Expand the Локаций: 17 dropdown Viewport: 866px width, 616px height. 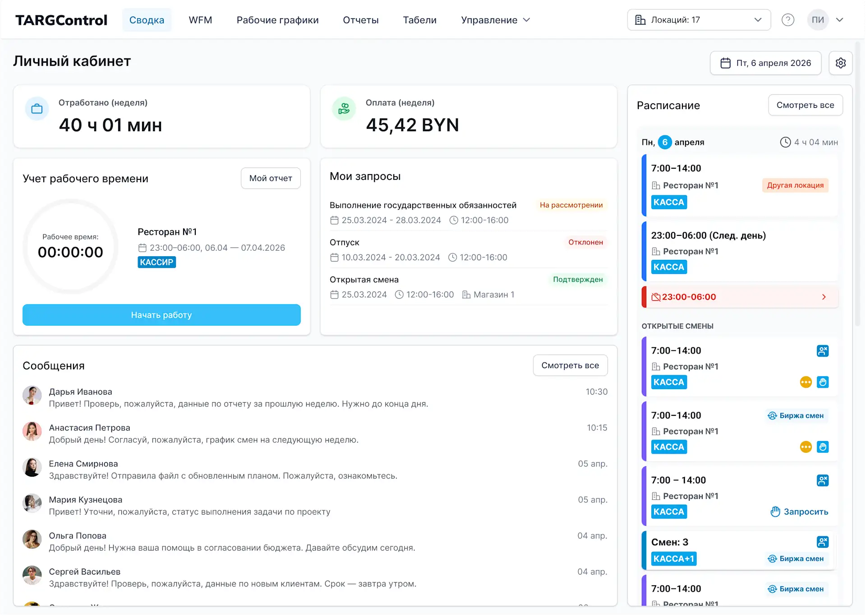point(699,20)
